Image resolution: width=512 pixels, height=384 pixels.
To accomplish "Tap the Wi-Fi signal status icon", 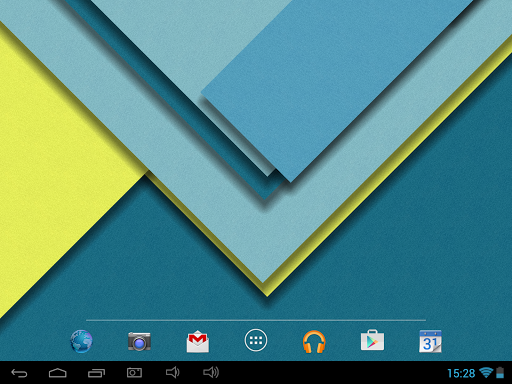I will (486, 373).
